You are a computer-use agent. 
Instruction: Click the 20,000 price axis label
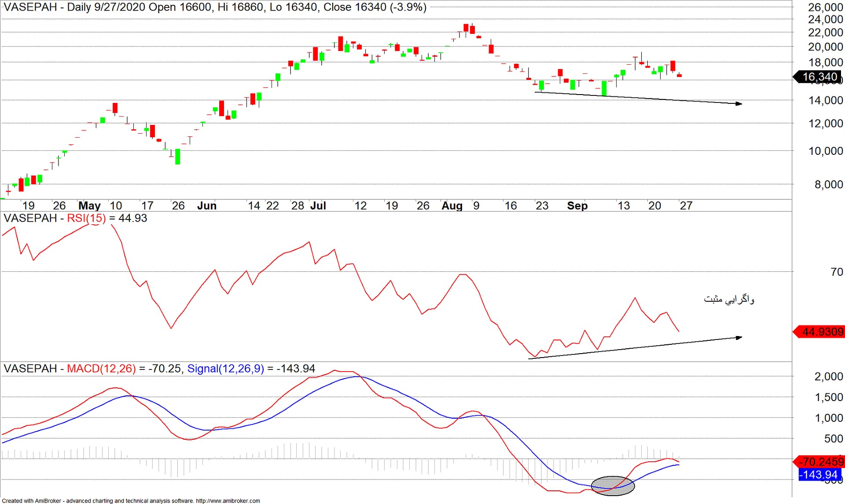point(826,47)
